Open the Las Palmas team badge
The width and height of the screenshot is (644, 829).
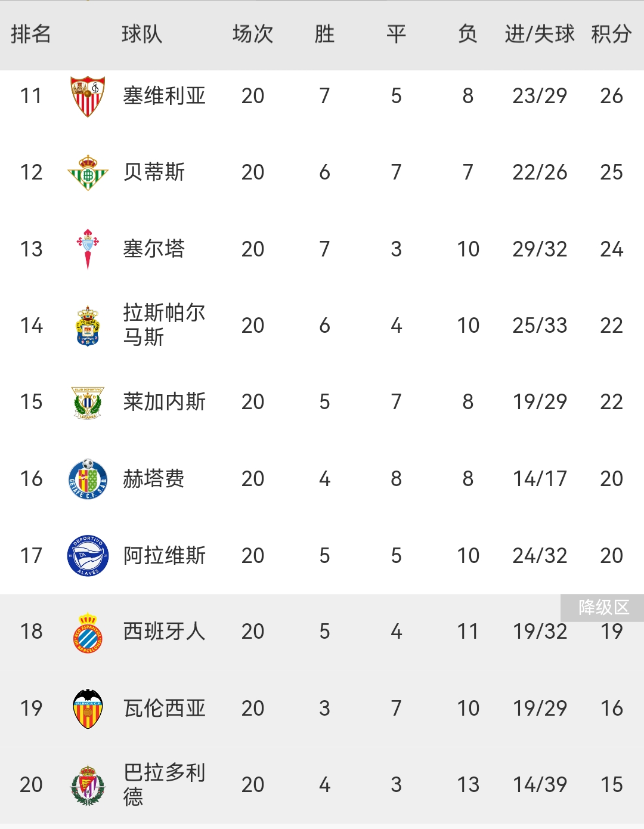[88, 326]
